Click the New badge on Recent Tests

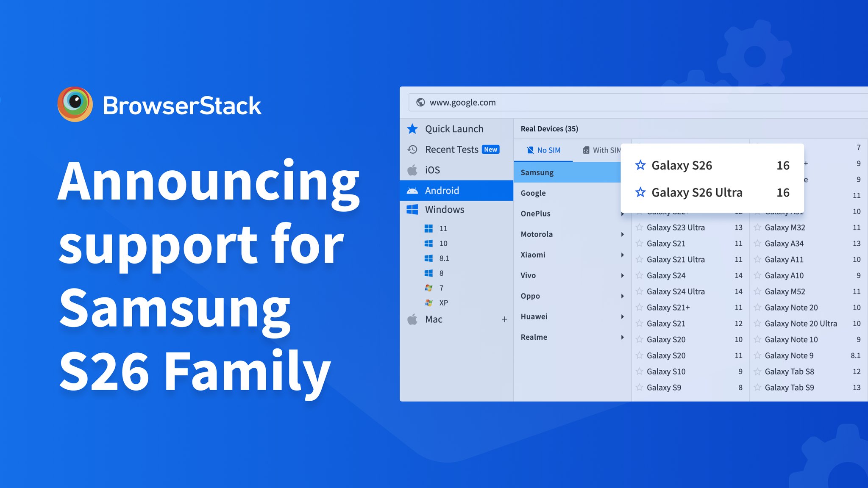point(491,150)
